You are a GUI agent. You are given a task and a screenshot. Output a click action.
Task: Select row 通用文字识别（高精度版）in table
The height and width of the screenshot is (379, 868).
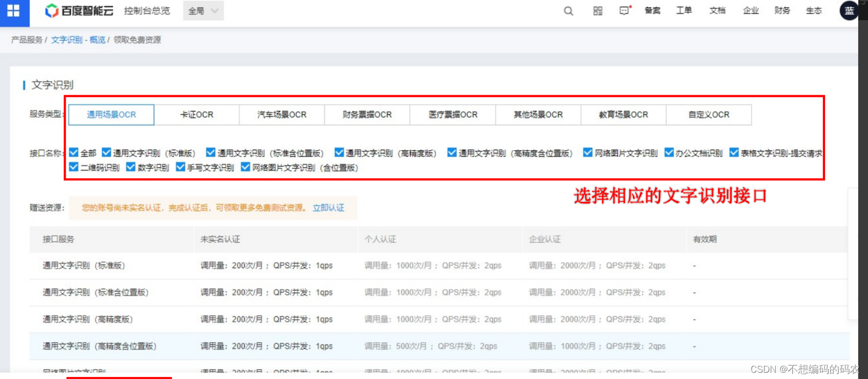click(x=439, y=319)
